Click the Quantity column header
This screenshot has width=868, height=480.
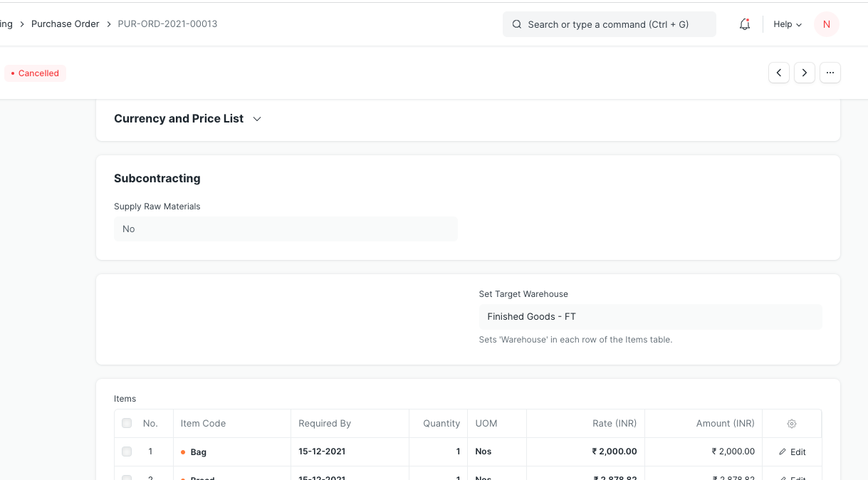438,424
